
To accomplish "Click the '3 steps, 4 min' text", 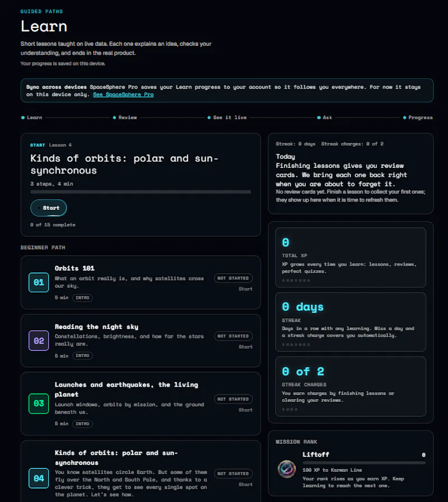I will (52, 184).
